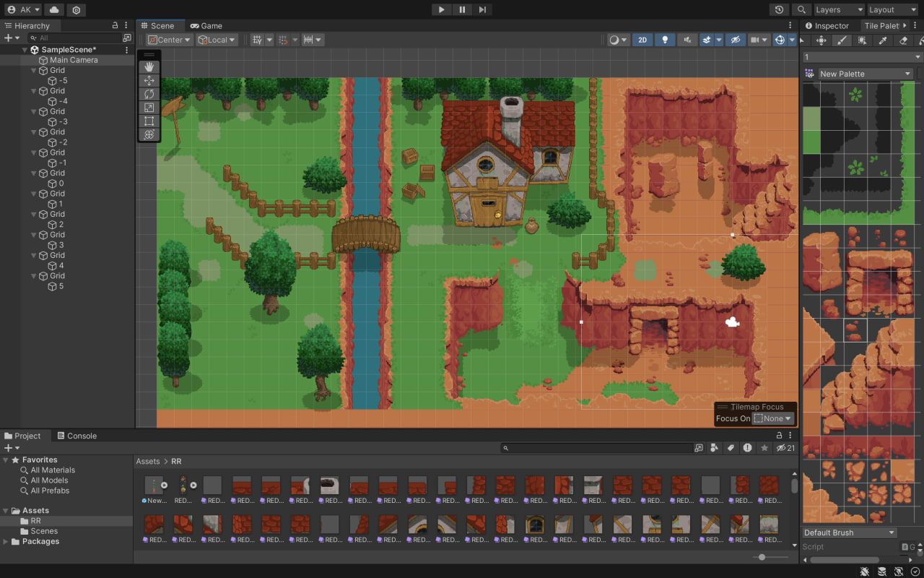
Task: Click the Pause button
Action: click(x=462, y=9)
